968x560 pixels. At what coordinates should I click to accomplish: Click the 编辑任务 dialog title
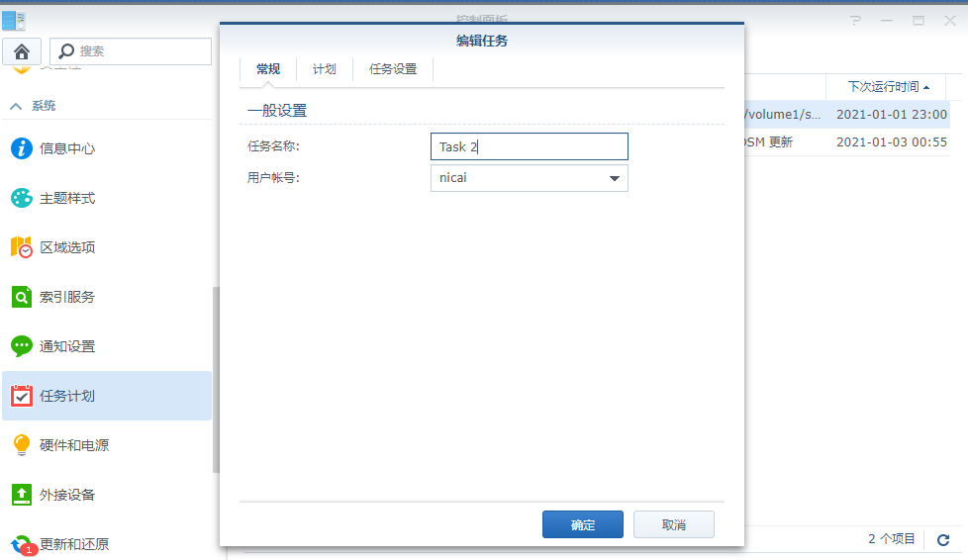coord(482,41)
